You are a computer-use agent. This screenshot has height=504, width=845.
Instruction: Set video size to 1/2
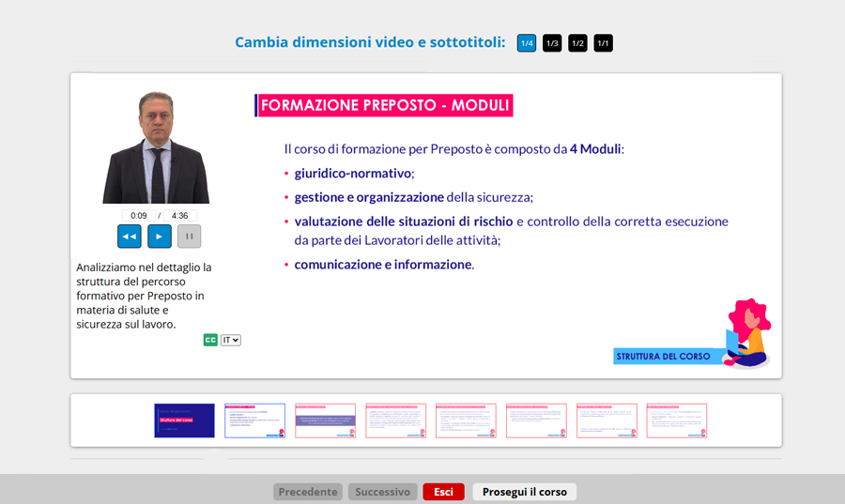click(x=577, y=43)
